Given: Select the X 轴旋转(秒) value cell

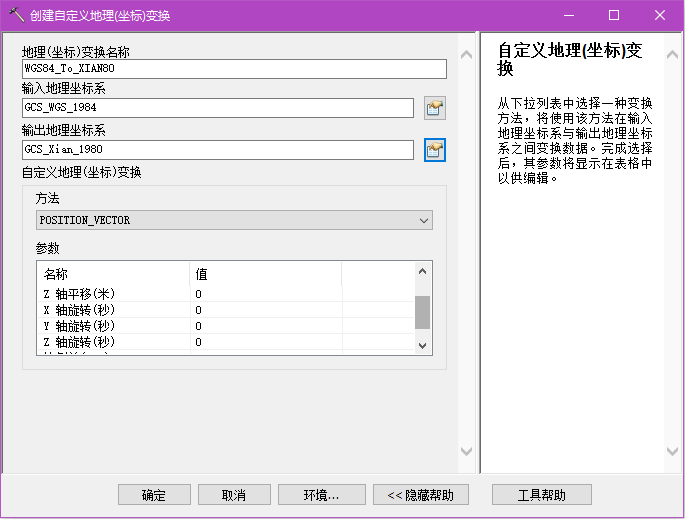Looking at the screenshot, I should tap(266, 310).
